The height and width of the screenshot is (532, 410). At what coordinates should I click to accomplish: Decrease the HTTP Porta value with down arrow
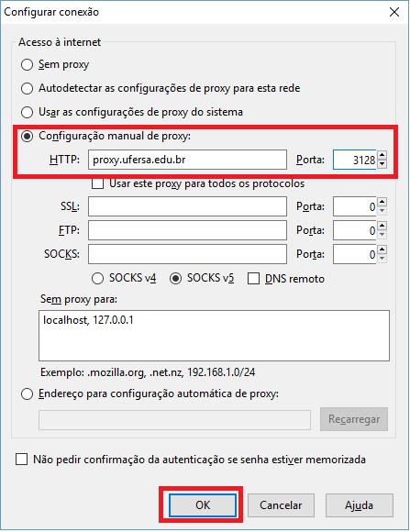382,164
